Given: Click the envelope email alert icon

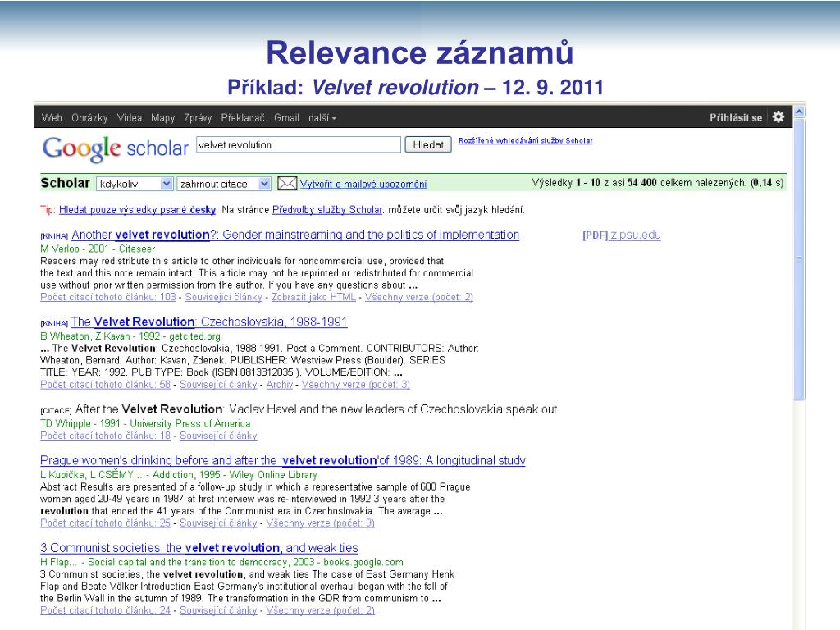Looking at the screenshot, I should coord(286,184).
